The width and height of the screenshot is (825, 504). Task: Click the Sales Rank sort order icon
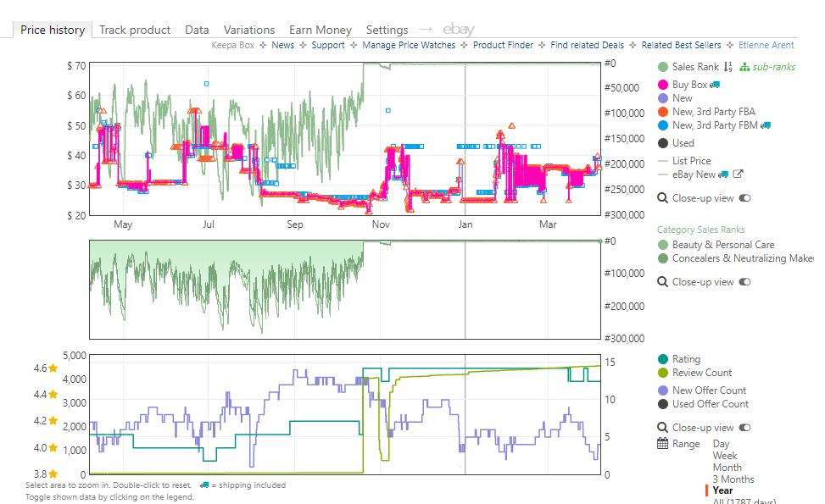pos(727,67)
